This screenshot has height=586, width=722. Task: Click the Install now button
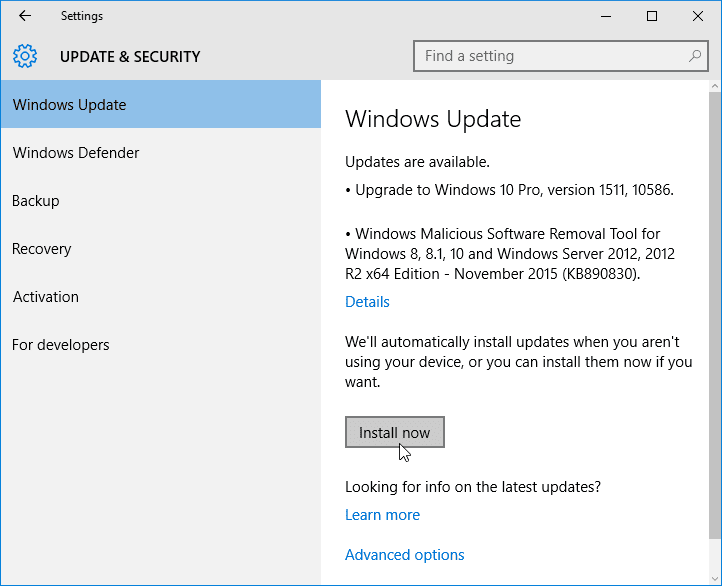(395, 432)
